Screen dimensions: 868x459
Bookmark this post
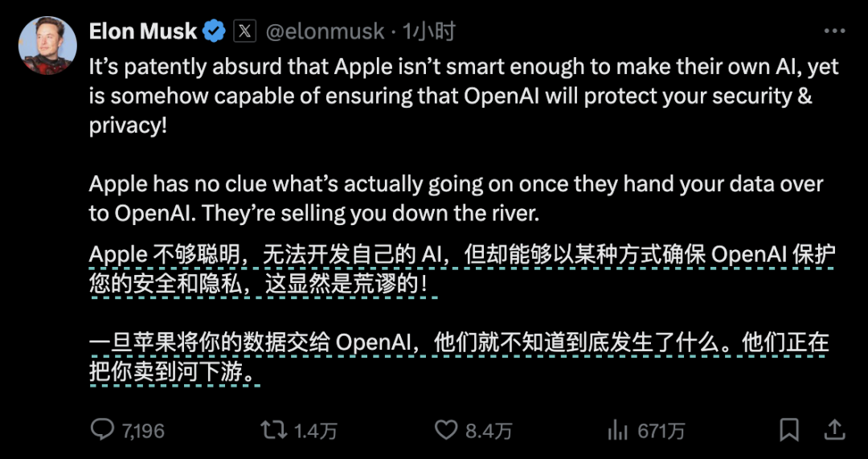[x=790, y=429]
